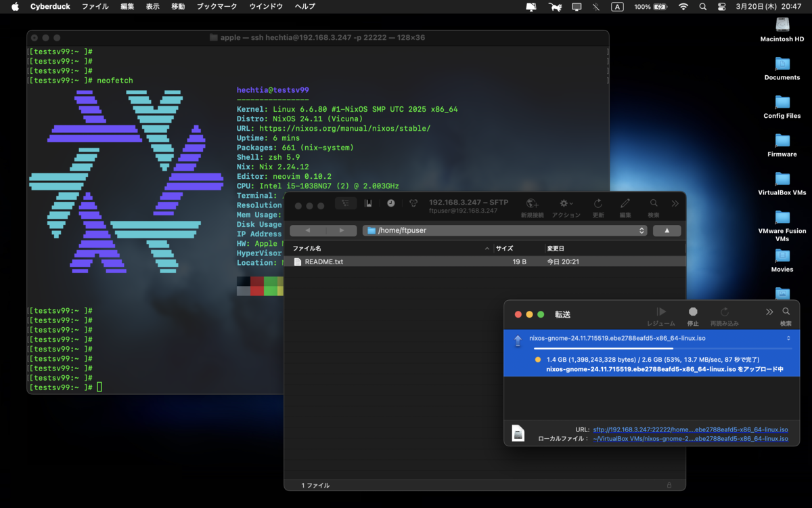Select VMware Fusion VMs desktop folder
The height and width of the screenshot is (508, 812).
782,226
